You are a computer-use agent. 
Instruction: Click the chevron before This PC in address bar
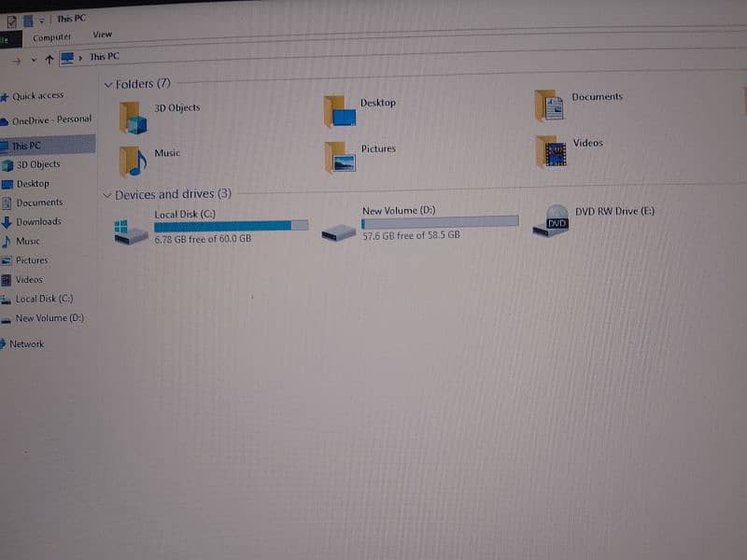(80, 58)
